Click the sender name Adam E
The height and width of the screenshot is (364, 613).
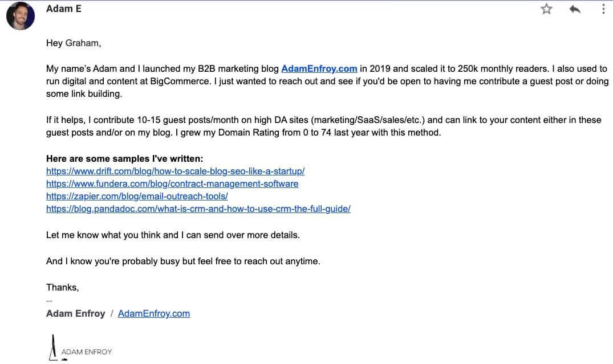(x=63, y=9)
